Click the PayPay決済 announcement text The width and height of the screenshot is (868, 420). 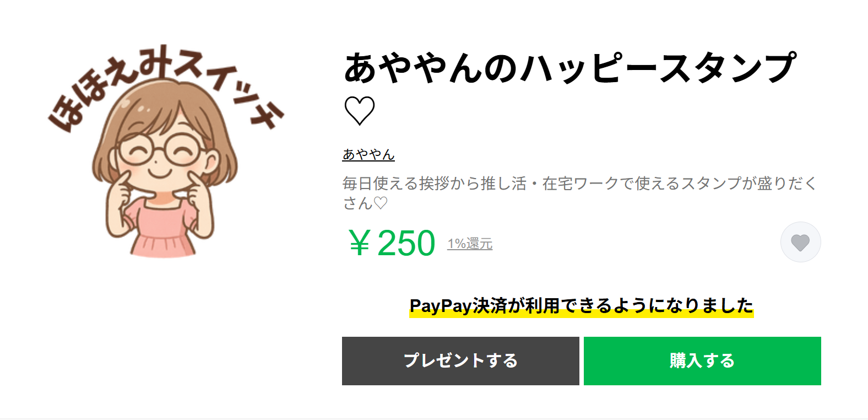[581, 305]
